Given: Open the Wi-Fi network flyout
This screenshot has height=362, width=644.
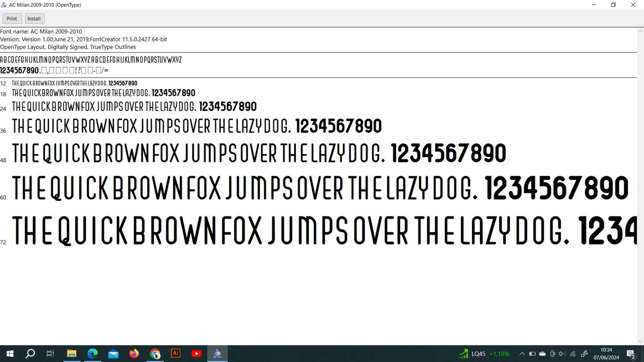Looking at the screenshot, I should click(x=573, y=354).
